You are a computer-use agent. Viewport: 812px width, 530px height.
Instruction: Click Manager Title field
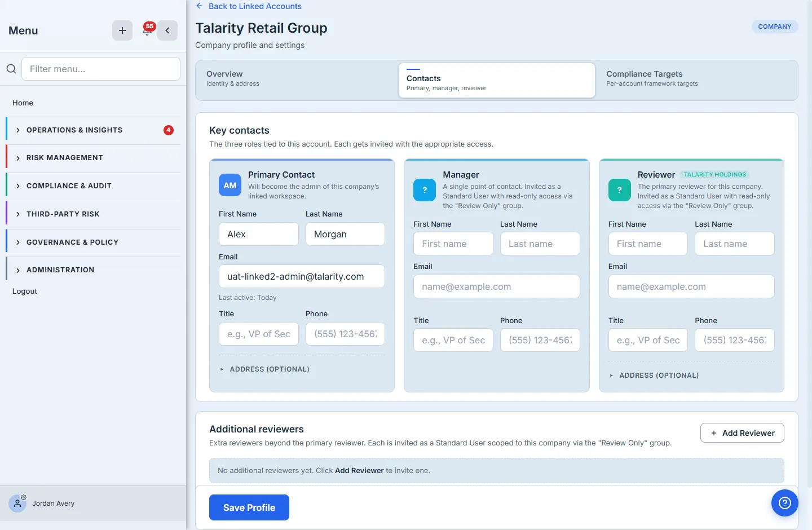(453, 340)
